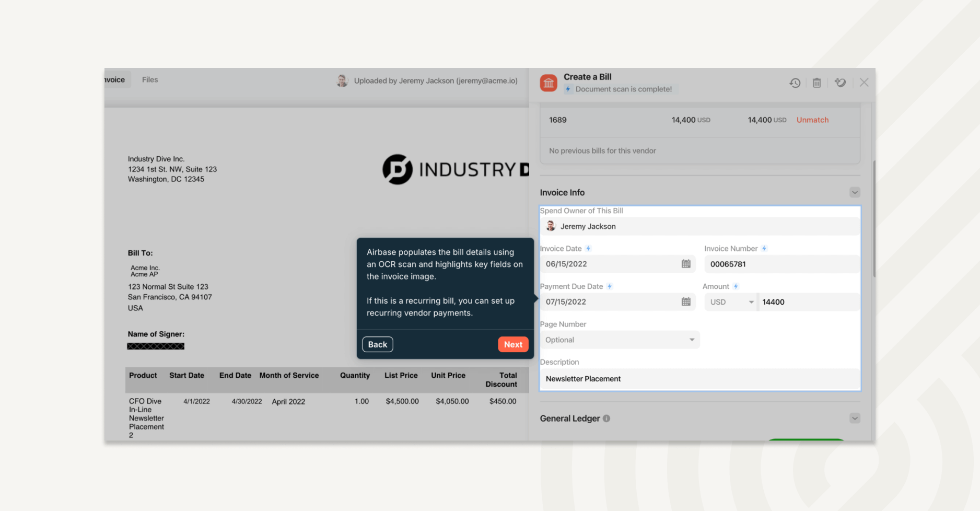Click the 4/30/2022 end date cell

click(x=247, y=401)
